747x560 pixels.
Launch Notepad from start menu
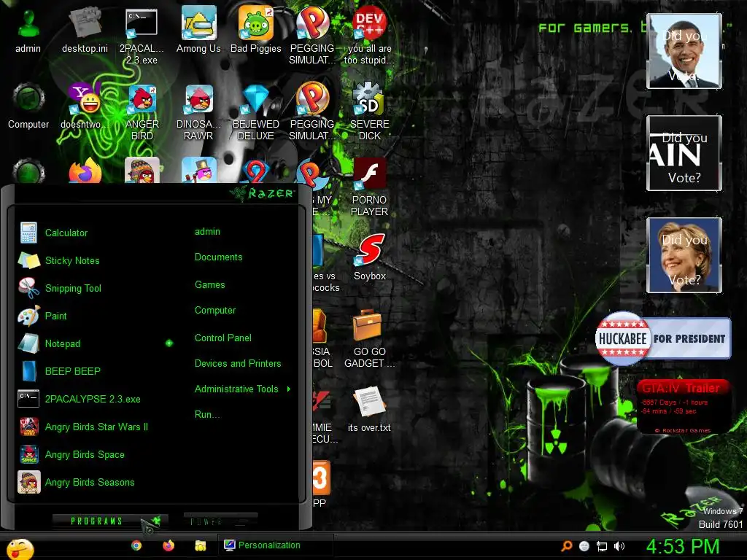click(x=63, y=343)
